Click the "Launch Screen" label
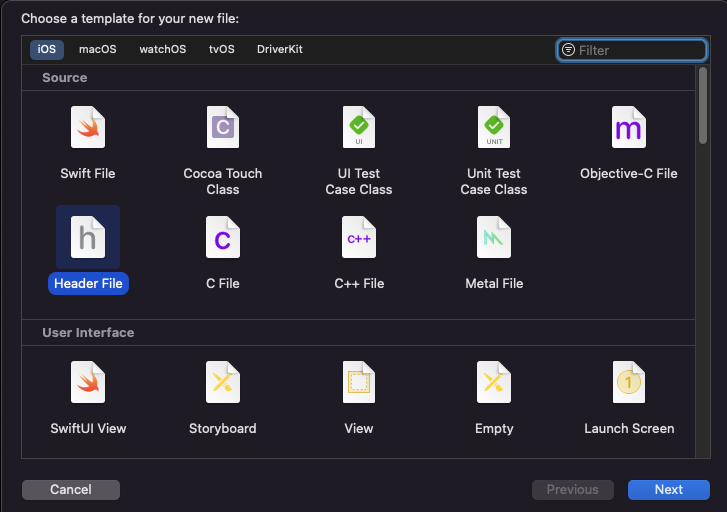727x512 pixels. pos(629,429)
